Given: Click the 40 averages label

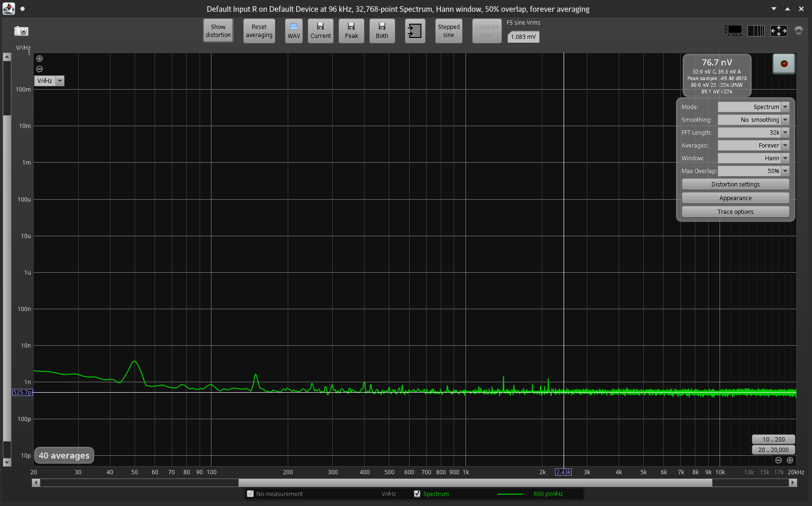Looking at the screenshot, I should tap(64, 456).
